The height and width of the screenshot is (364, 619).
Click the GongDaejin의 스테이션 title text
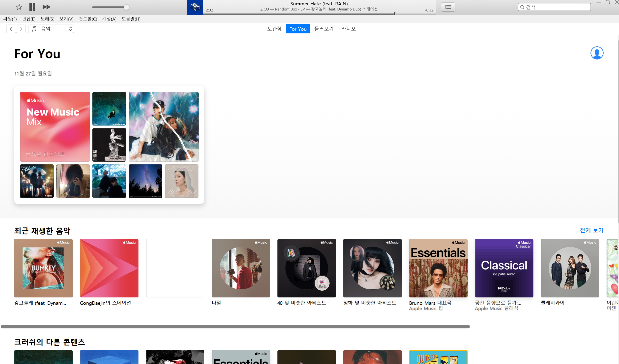coord(105,303)
